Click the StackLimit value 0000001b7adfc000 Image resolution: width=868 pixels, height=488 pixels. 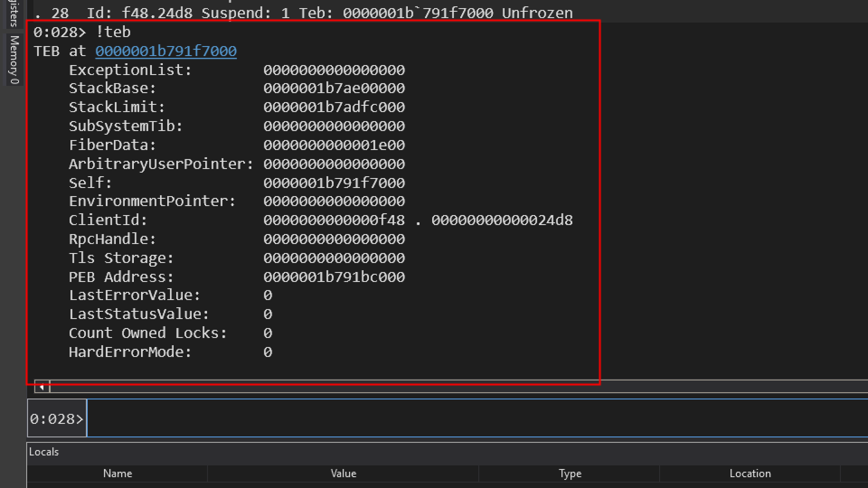334,107
